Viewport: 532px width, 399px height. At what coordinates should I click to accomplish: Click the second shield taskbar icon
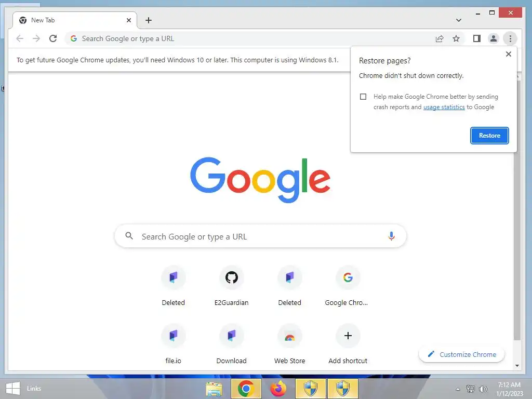343,389
